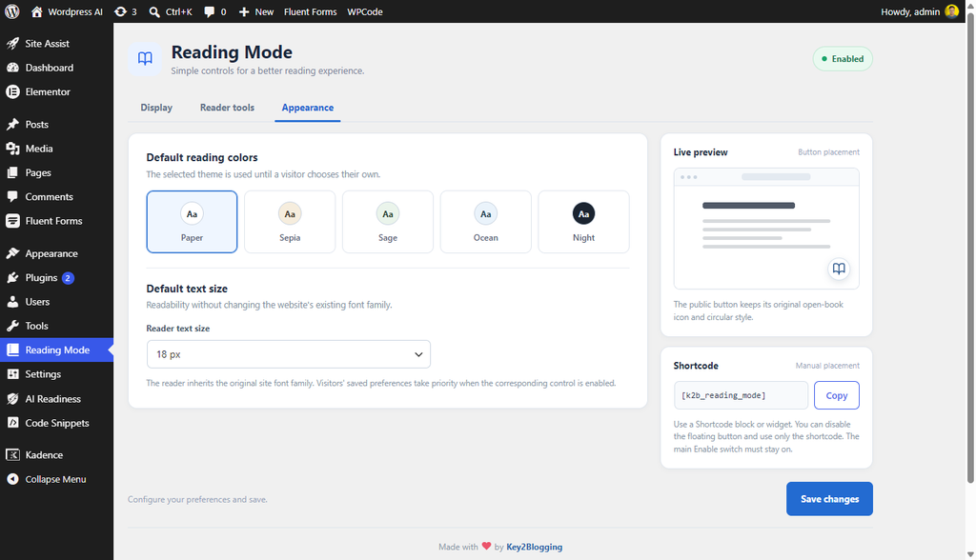The height and width of the screenshot is (560, 976).
Task: Open Reading Mode sidebar menu item
Action: pyautogui.click(x=56, y=350)
